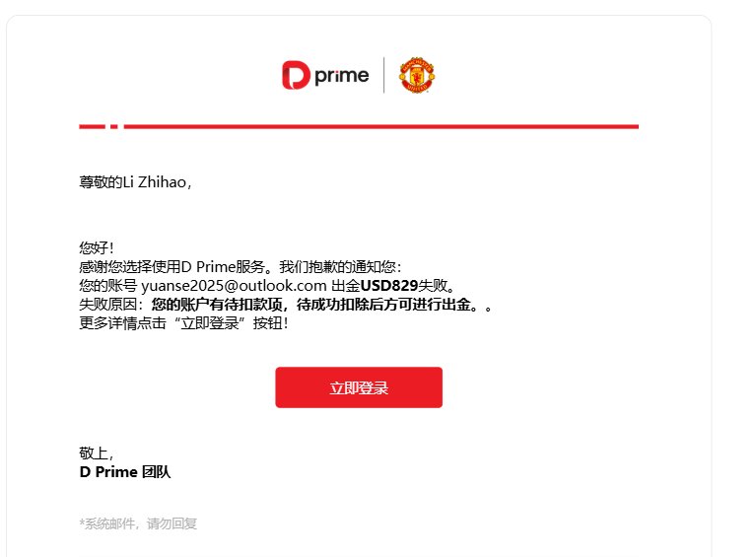756x557 pixels.
Task: Click the 敬上 closing text
Action: pos(96,453)
